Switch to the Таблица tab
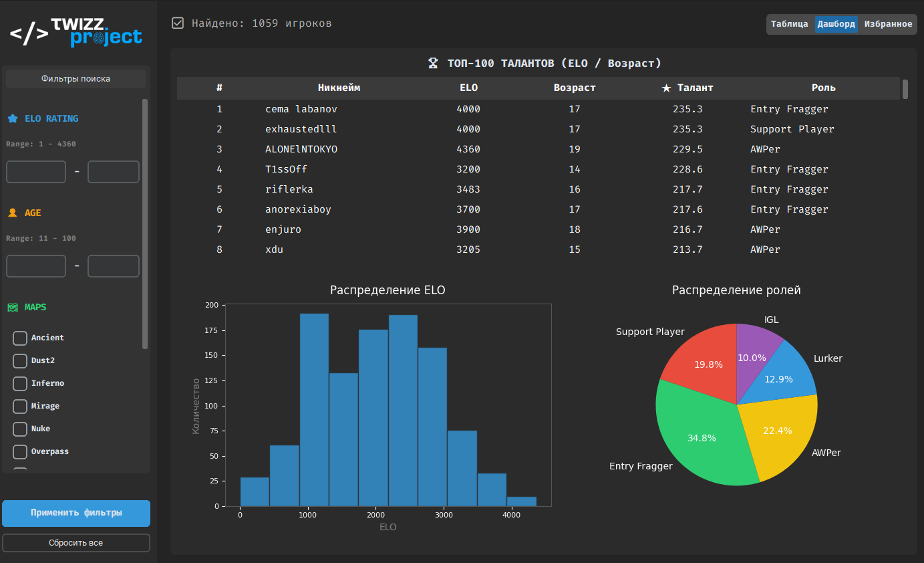 (790, 24)
